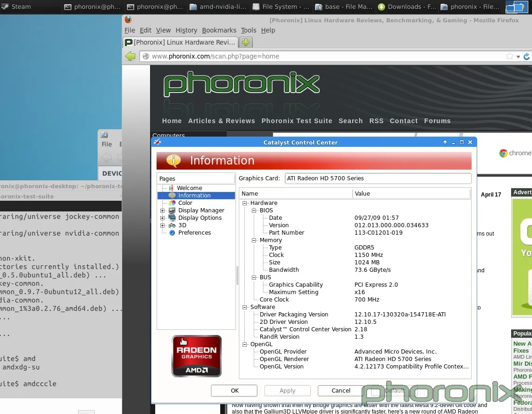Select the Phoronix Linux Hardware Reviews tab

[180, 42]
